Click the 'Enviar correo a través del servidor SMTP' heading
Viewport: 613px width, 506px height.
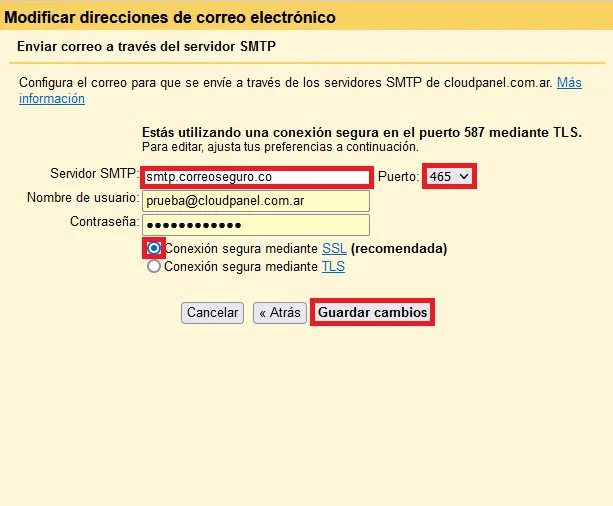147,47
